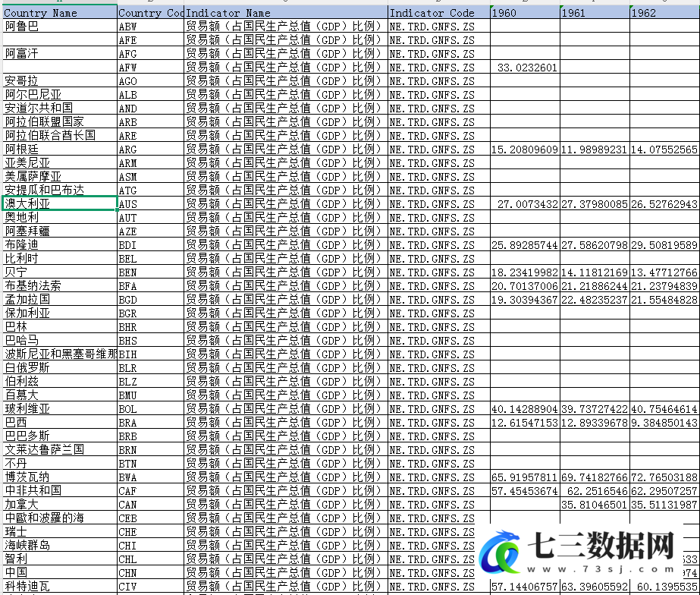Select the cell containing 安道尔共和国
The width and height of the screenshot is (700, 595).
click(59, 108)
